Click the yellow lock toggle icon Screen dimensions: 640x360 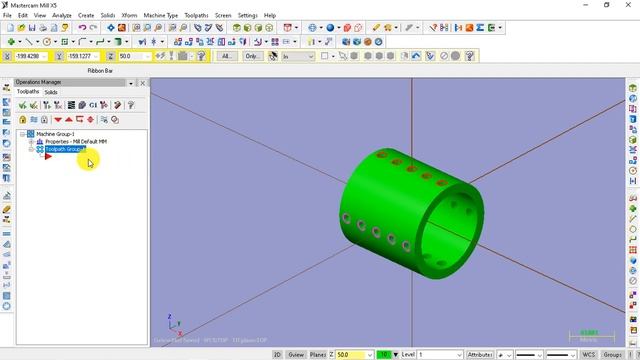pos(22,120)
